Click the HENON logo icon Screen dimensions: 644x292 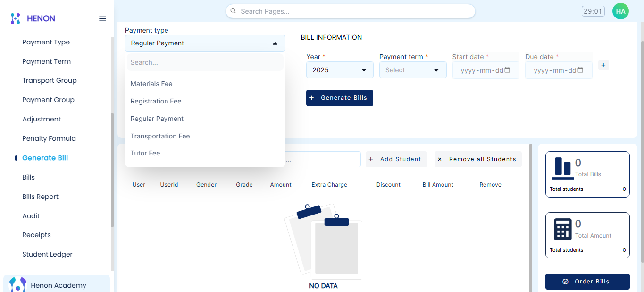(16, 18)
